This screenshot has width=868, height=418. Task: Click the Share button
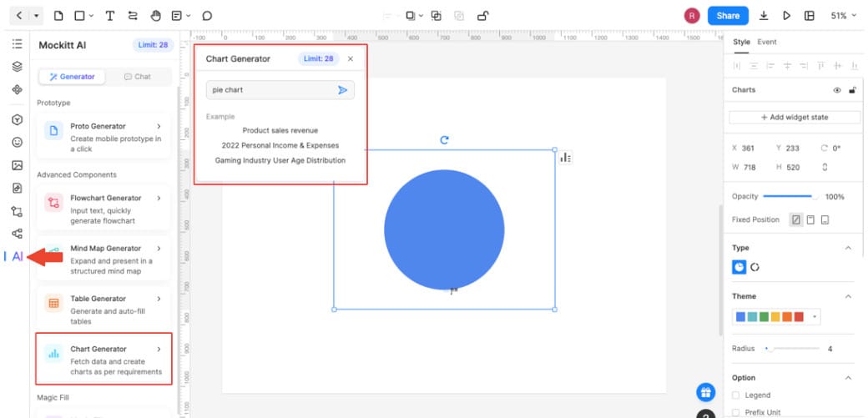pyautogui.click(x=728, y=16)
